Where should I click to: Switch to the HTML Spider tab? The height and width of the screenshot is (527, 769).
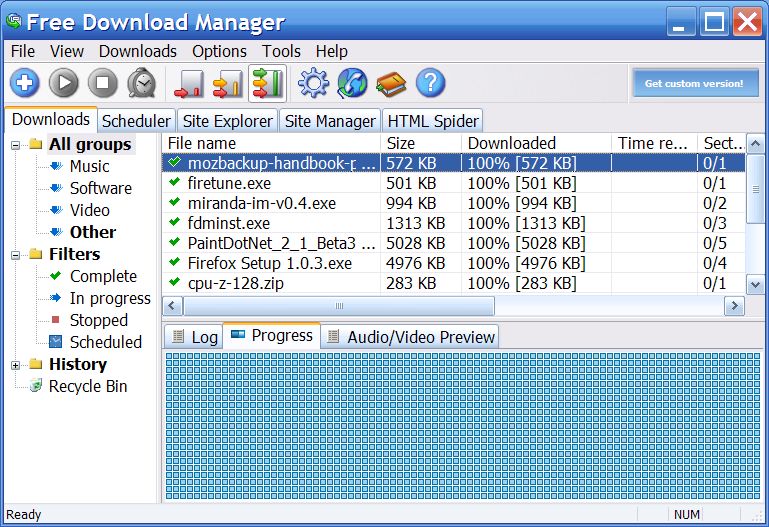tap(433, 121)
